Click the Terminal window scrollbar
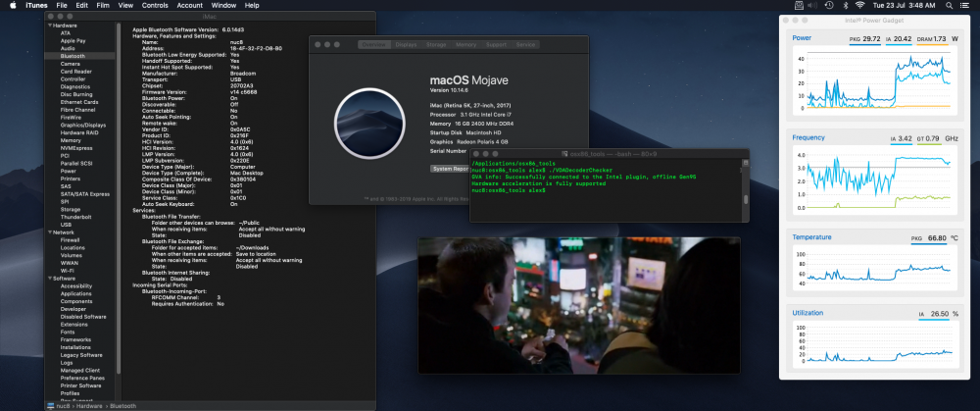The image size is (980, 411). point(745,199)
